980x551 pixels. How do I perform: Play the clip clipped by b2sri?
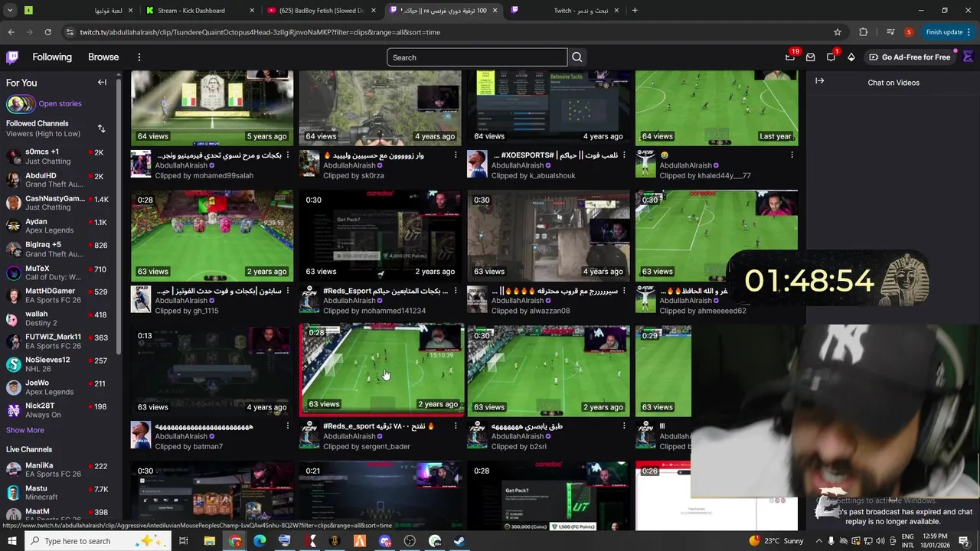pyautogui.click(x=549, y=370)
